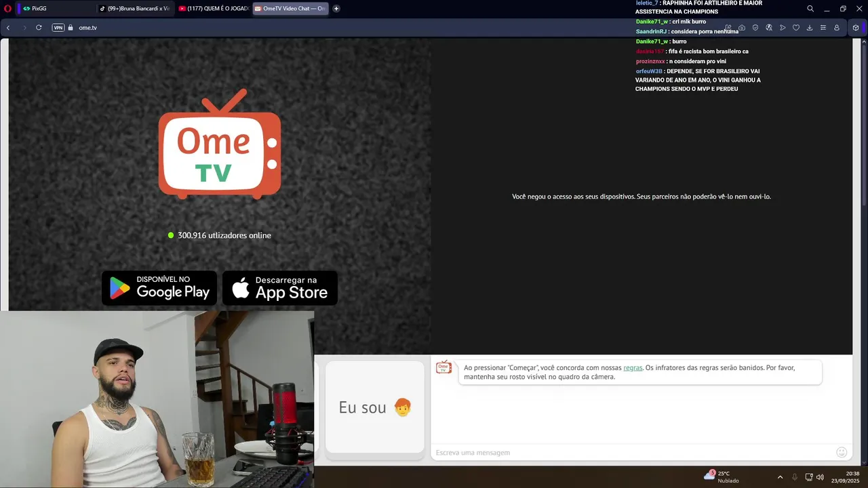Image resolution: width=868 pixels, height=488 pixels.
Task: Go forward in browser history
Action: 24,28
